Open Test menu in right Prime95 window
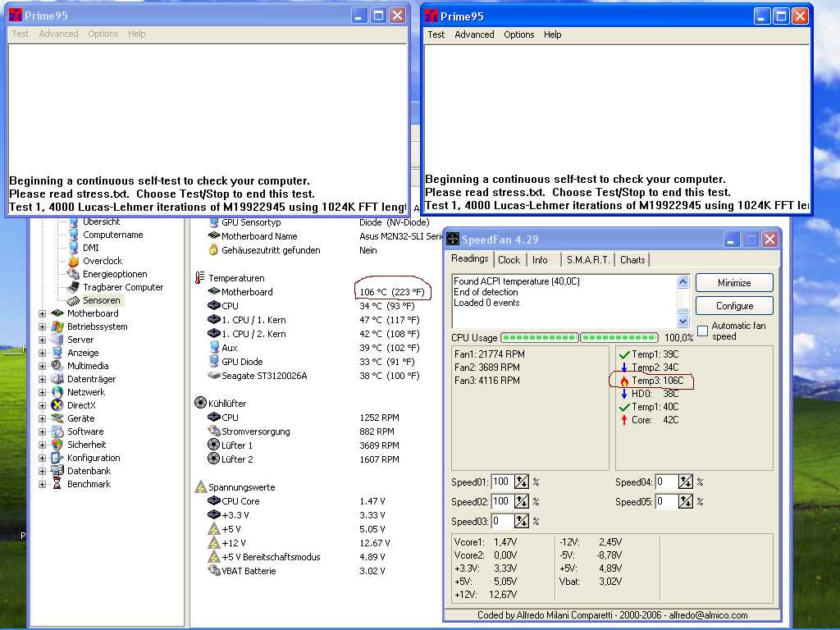This screenshot has width=840, height=630. click(x=436, y=34)
